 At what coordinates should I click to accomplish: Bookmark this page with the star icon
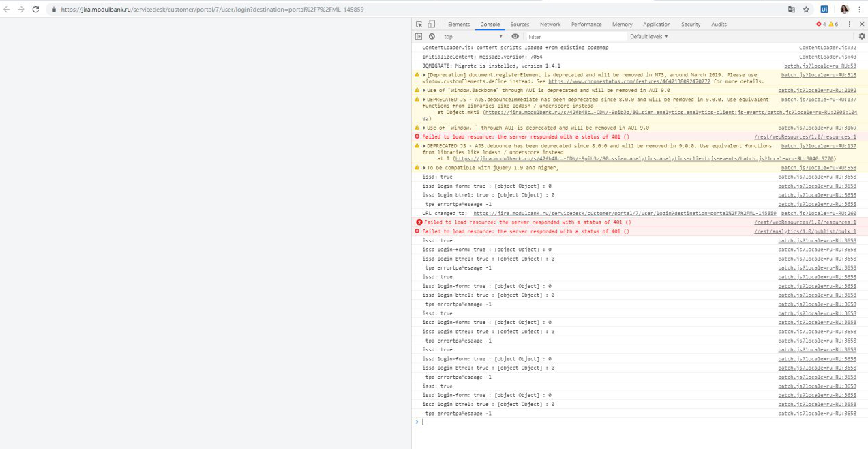pyautogui.click(x=806, y=10)
